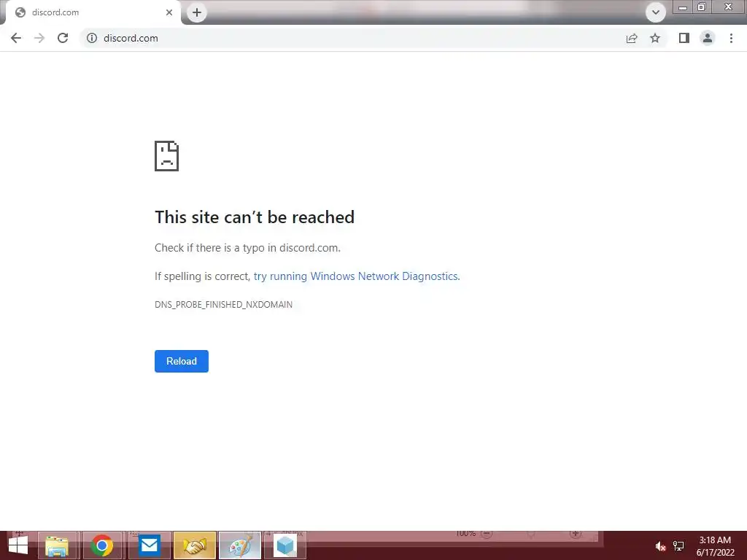Open the side panel icon

[684, 38]
